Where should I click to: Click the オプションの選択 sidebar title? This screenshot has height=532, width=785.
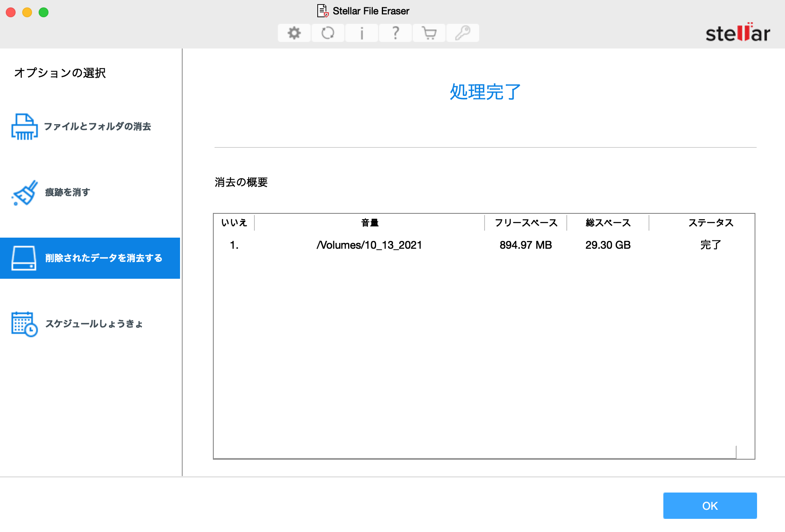click(60, 73)
